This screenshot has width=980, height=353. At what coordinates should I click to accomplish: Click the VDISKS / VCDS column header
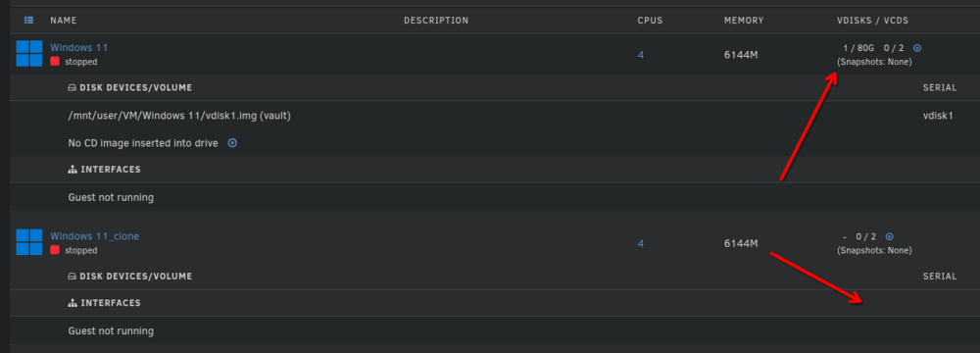tap(872, 21)
